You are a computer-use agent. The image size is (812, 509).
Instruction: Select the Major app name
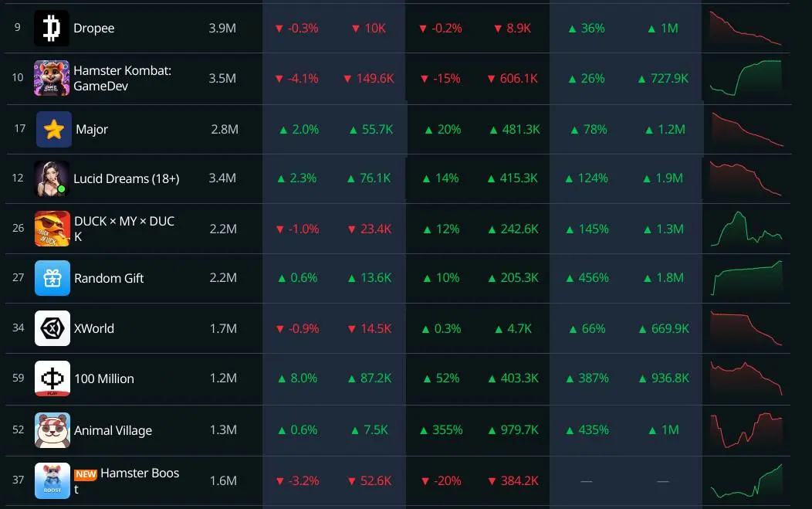[x=92, y=129]
